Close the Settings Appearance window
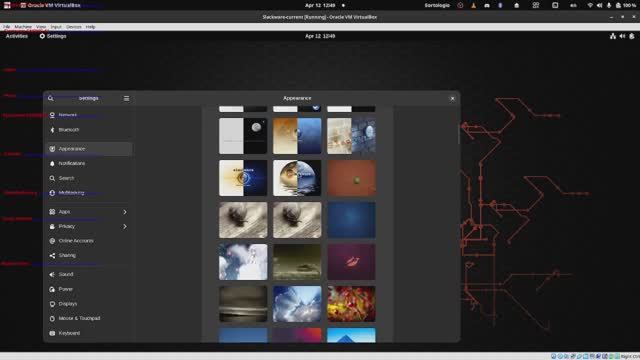The height and width of the screenshot is (360, 640). [x=452, y=98]
